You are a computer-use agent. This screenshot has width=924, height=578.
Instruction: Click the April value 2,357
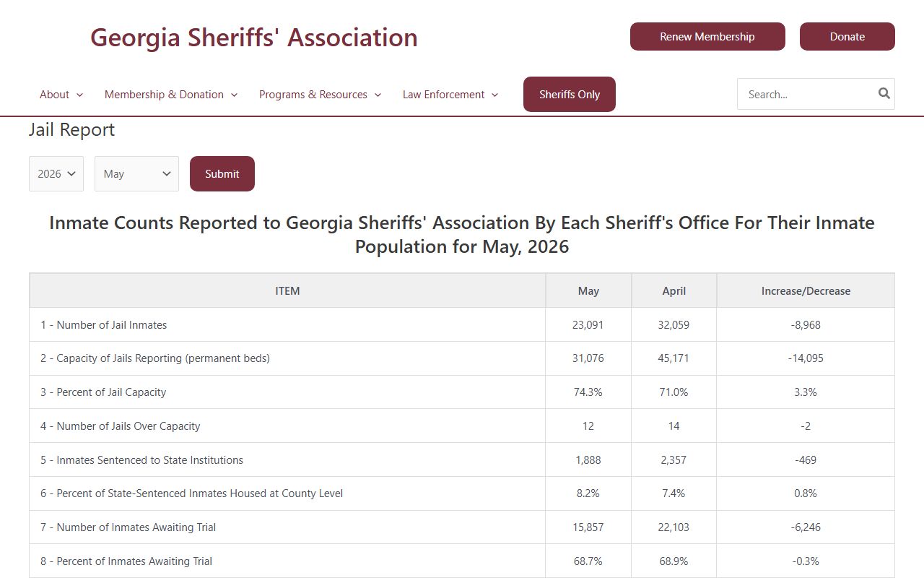674,460
